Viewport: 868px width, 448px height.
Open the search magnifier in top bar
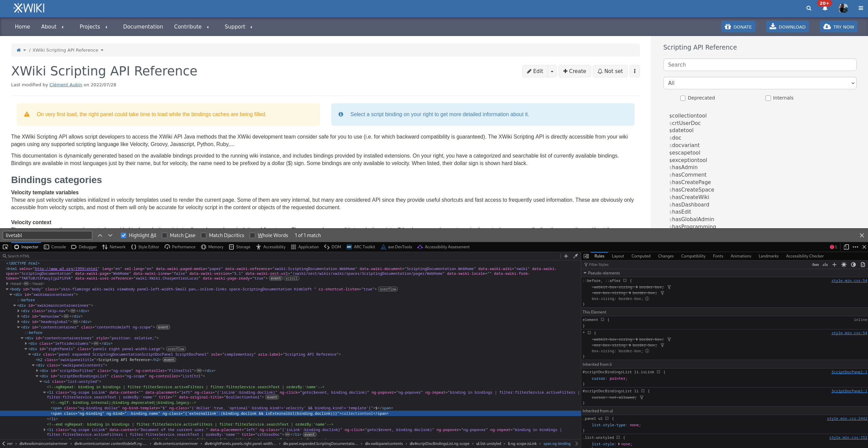point(809,8)
